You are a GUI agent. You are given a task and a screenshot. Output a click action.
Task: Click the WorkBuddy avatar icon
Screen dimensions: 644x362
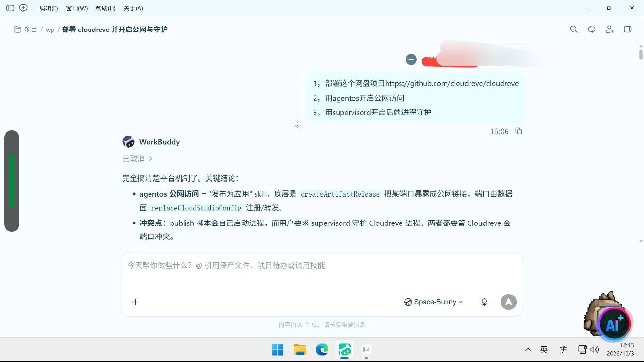128,142
